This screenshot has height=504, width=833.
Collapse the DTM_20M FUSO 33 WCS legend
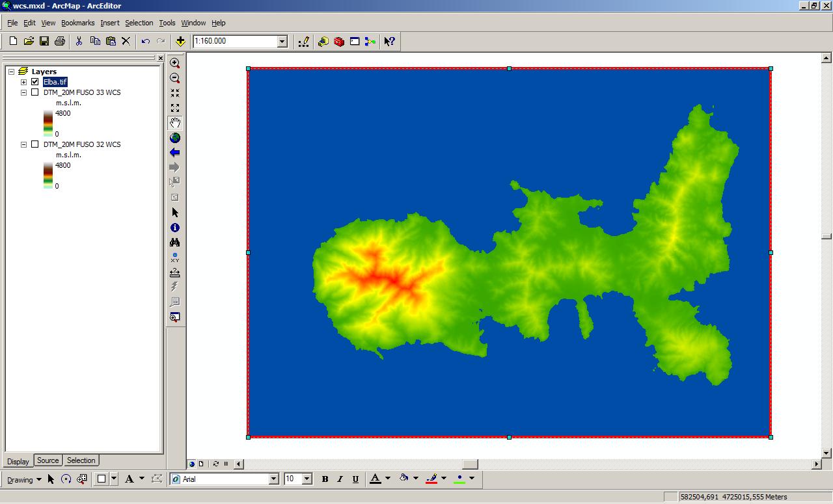[24, 92]
